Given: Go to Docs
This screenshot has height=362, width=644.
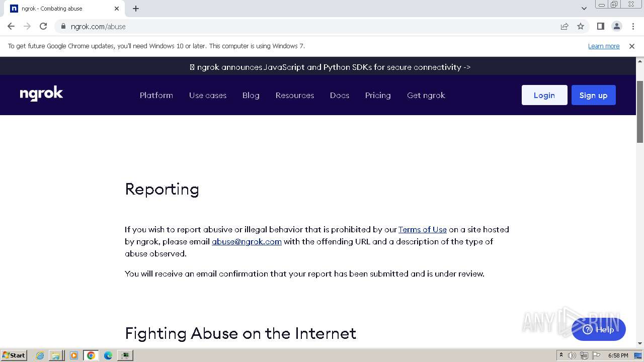Looking at the screenshot, I should [340, 95].
